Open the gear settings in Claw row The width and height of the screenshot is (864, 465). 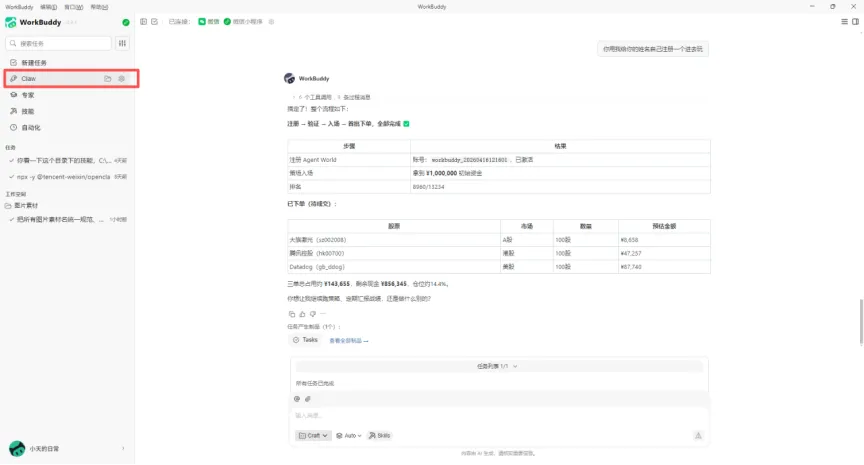(121, 79)
